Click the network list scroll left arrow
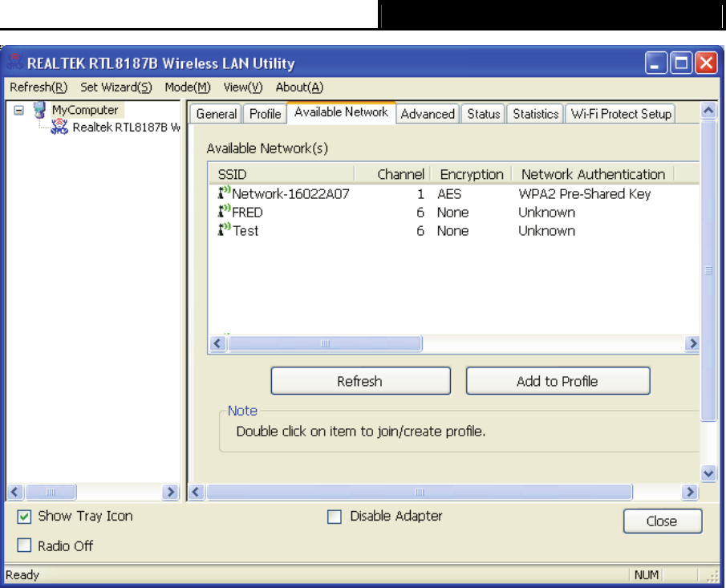726x588 pixels. click(x=217, y=343)
